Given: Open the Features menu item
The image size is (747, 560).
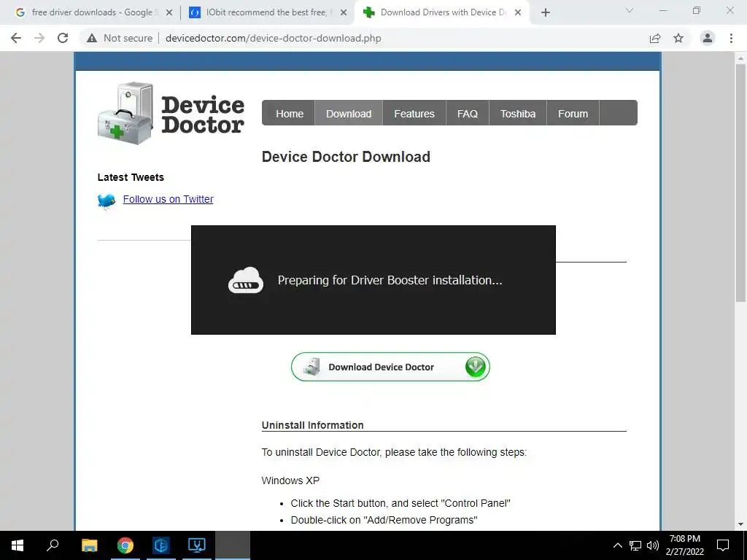Looking at the screenshot, I should pyautogui.click(x=414, y=114).
